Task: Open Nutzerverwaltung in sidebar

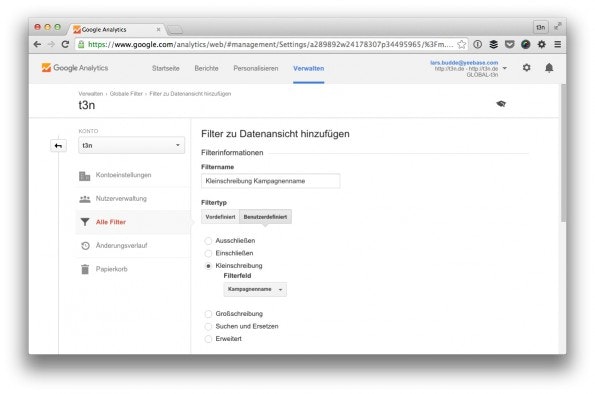Action: pyautogui.click(x=121, y=199)
